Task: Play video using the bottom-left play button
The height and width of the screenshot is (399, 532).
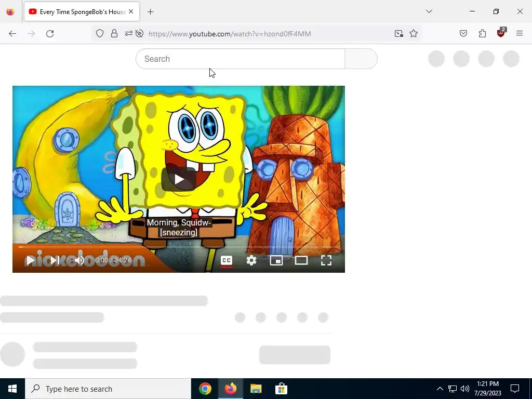Action: [x=30, y=260]
